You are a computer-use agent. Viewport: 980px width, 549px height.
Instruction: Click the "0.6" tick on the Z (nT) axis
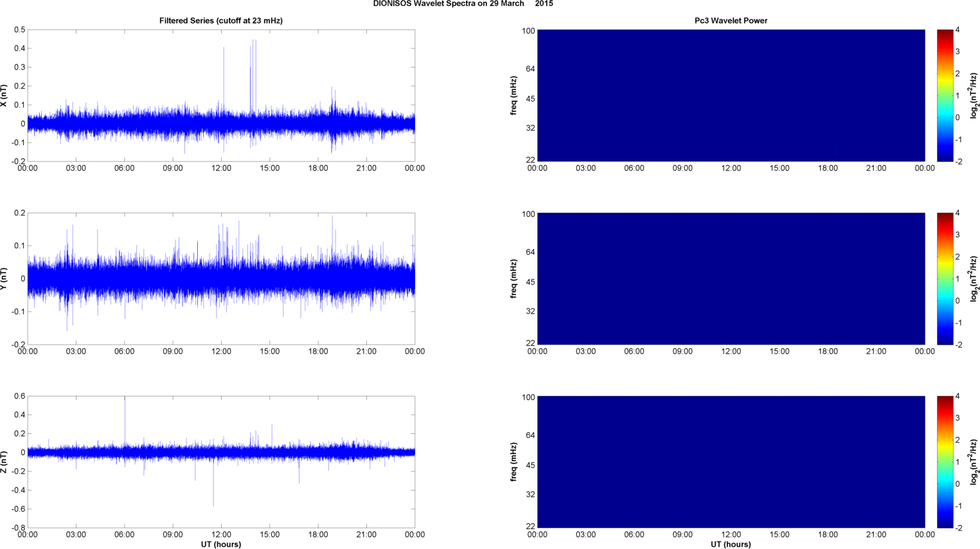[19, 397]
